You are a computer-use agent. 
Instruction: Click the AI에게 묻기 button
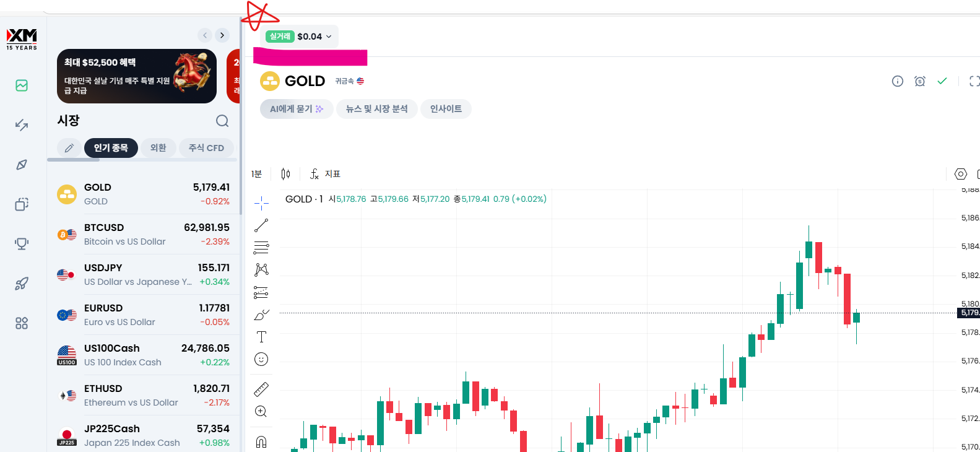point(297,109)
